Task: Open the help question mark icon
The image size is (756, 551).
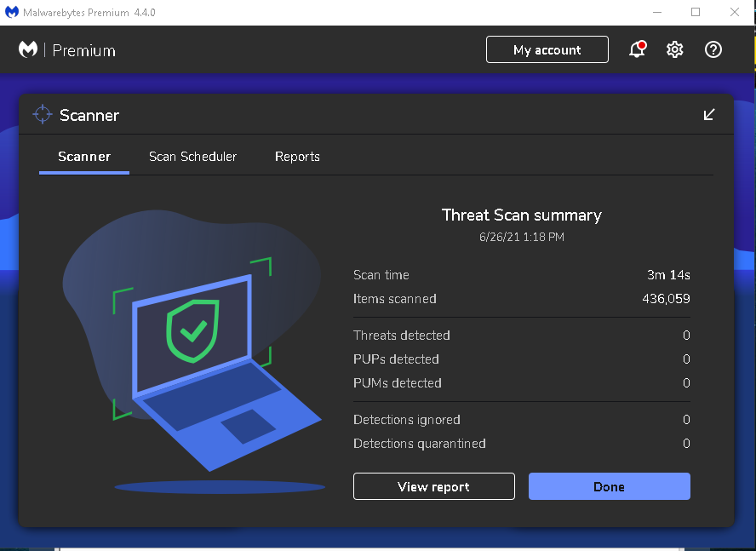Action: click(x=713, y=49)
